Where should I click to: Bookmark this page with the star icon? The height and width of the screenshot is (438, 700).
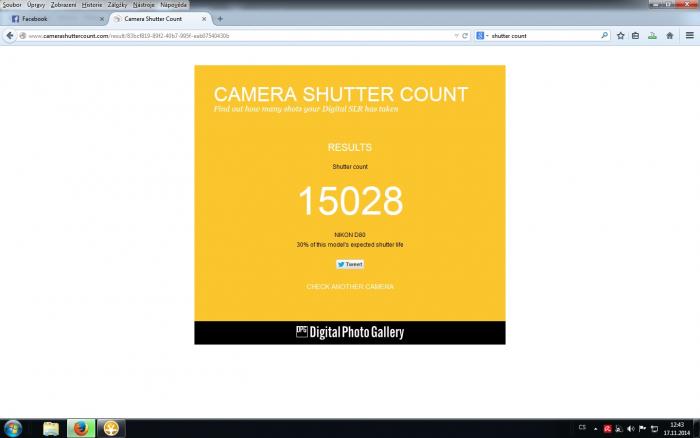pos(621,36)
